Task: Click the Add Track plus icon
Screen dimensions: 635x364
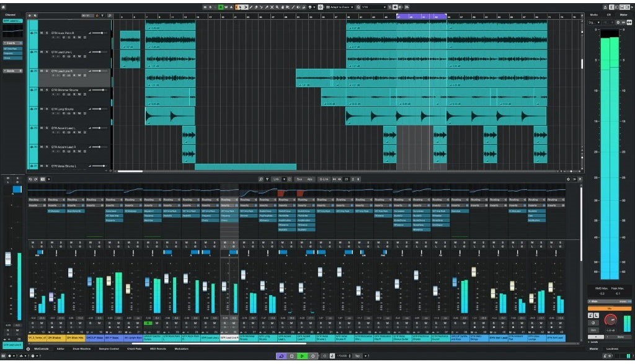Action: 30,16
